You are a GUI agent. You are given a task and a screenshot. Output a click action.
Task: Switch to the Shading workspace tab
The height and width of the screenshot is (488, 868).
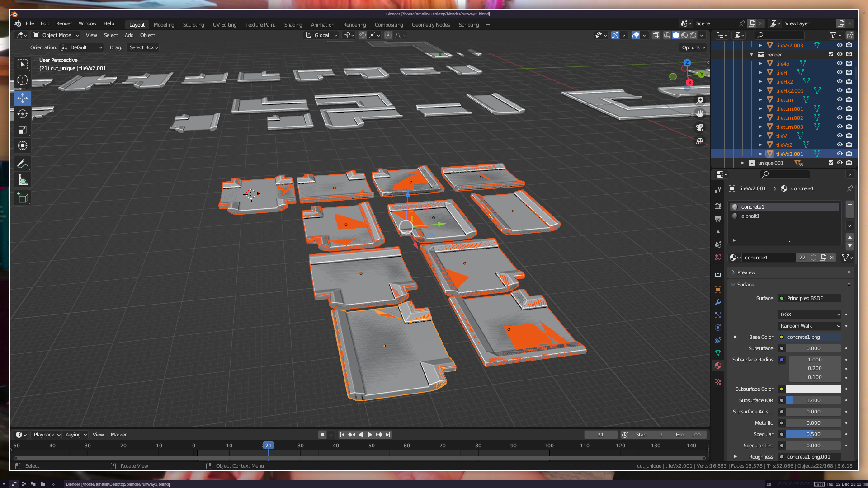(293, 25)
